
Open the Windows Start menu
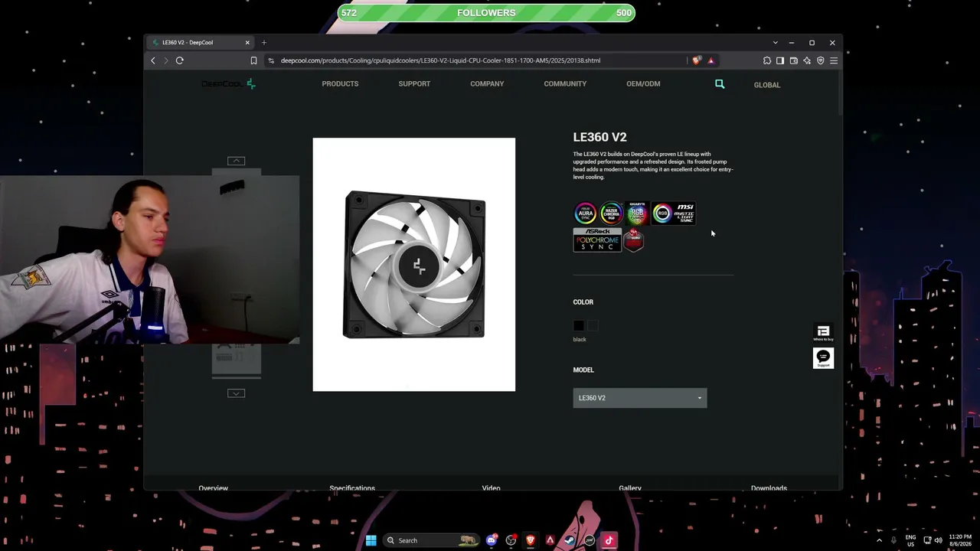[371, 540]
